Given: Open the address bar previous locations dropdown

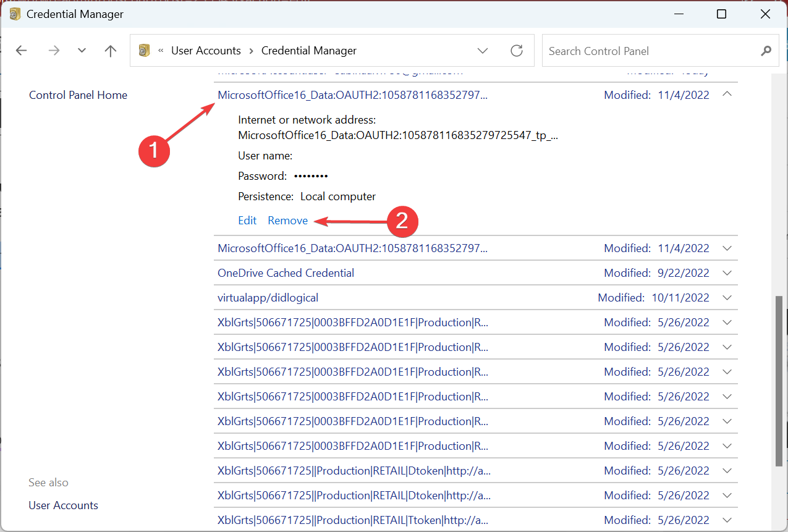Looking at the screenshot, I should click(483, 51).
